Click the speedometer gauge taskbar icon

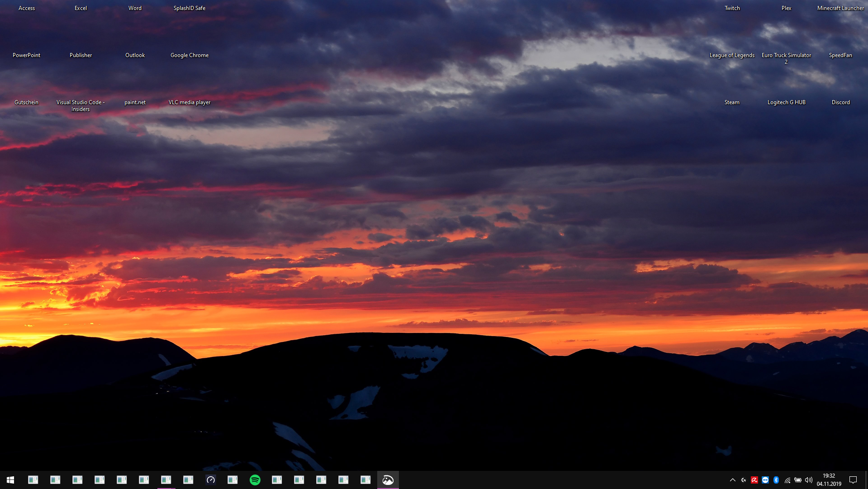(x=211, y=480)
